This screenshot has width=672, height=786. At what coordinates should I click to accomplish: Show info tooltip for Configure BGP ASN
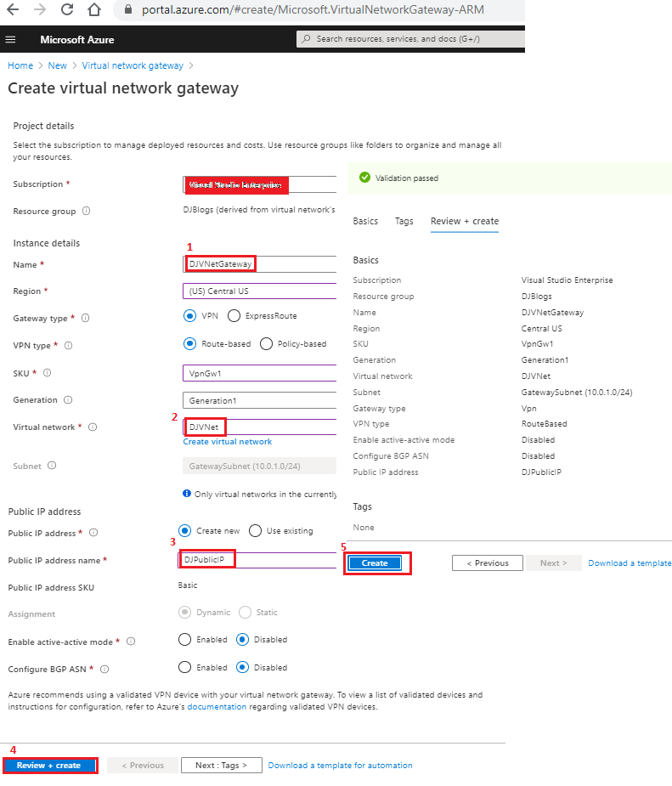[104, 669]
